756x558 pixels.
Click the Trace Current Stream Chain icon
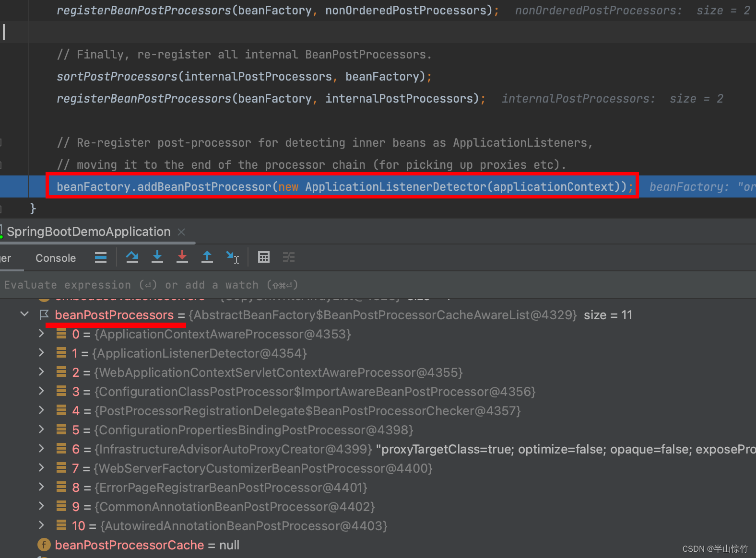point(289,257)
